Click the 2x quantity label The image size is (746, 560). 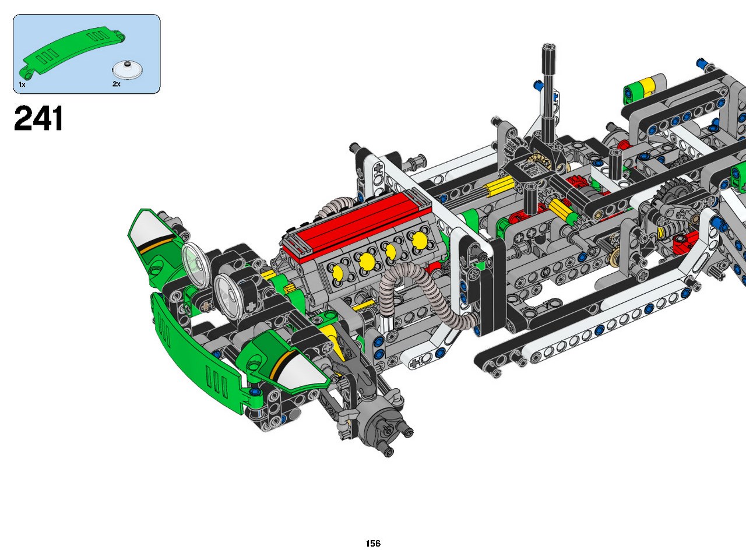[117, 84]
